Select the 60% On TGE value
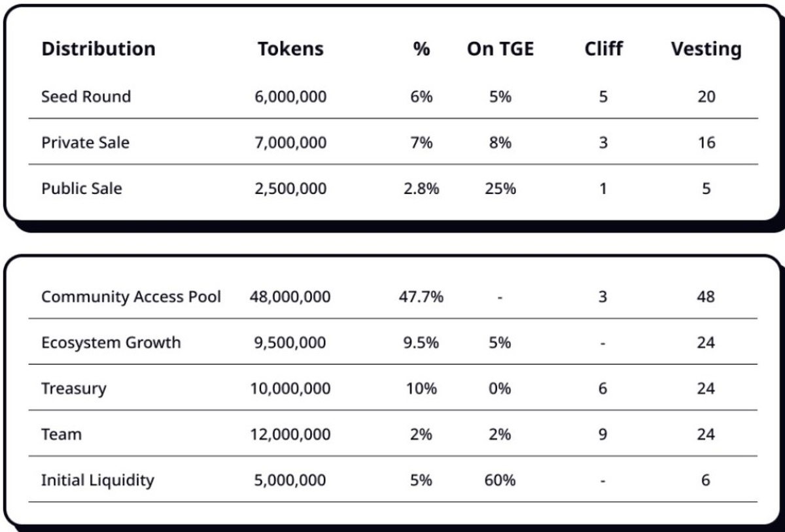Image resolution: width=785 pixels, height=532 pixels. click(500, 480)
